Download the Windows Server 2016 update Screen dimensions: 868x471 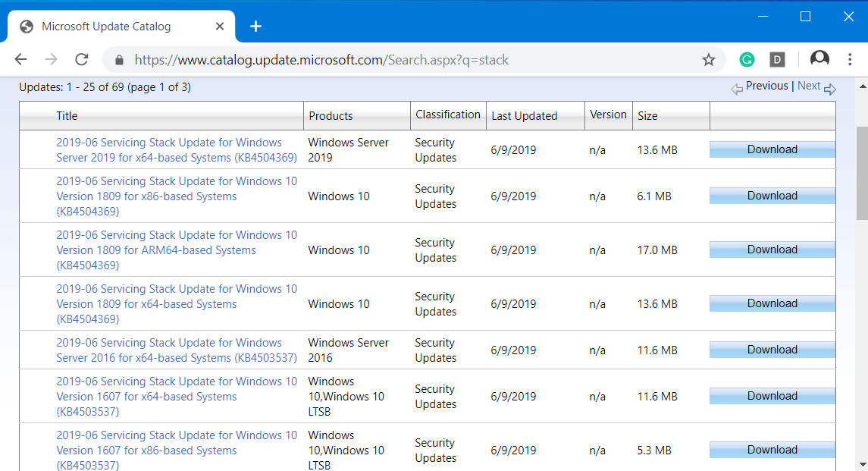coord(772,350)
